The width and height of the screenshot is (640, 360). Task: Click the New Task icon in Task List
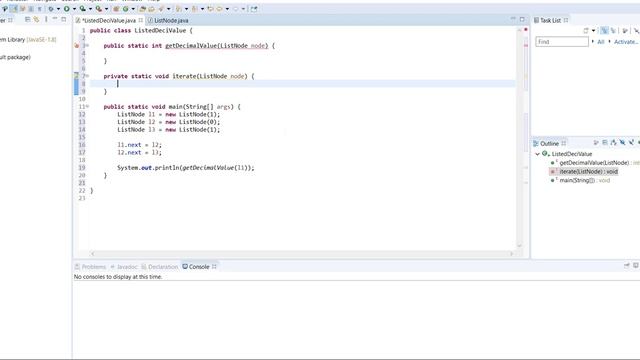(x=585, y=31)
